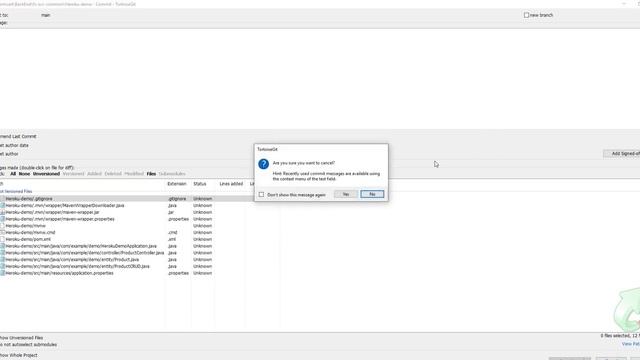This screenshot has height=360, width=640.
Task: Click Yes to confirm cancel
Action: pos(346,194)
